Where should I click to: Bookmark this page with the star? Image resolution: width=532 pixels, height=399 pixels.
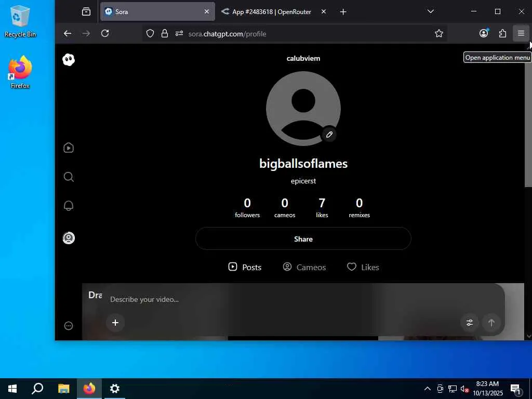pos(439,33)
